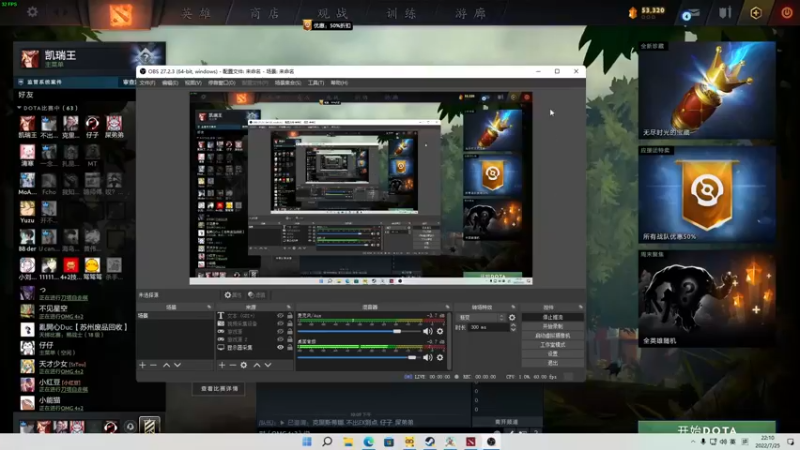Open Dota Heroes tab
Image resolution: width=800 pixels, height=450 pixels.
pos(196,13)
